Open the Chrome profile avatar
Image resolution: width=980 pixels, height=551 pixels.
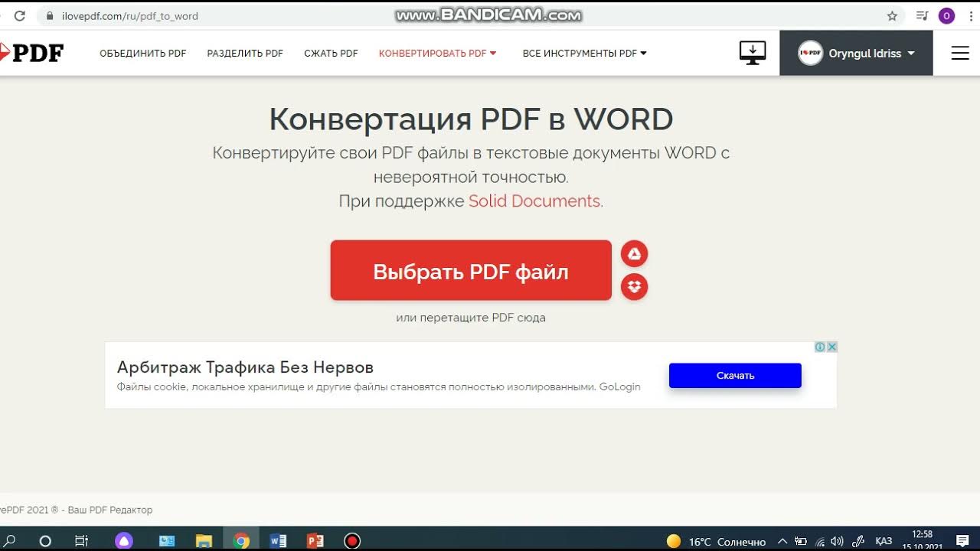pos(946,15)
